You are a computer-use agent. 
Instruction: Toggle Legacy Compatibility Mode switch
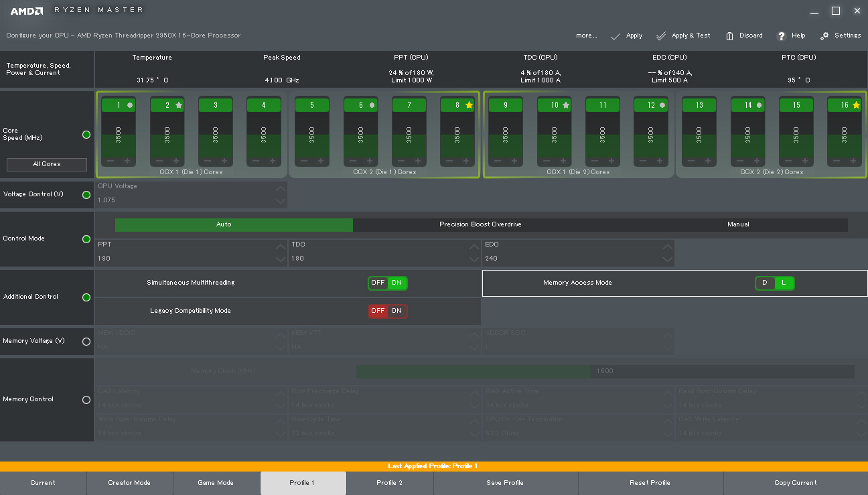pyautogui.click(x=387, y=311)
